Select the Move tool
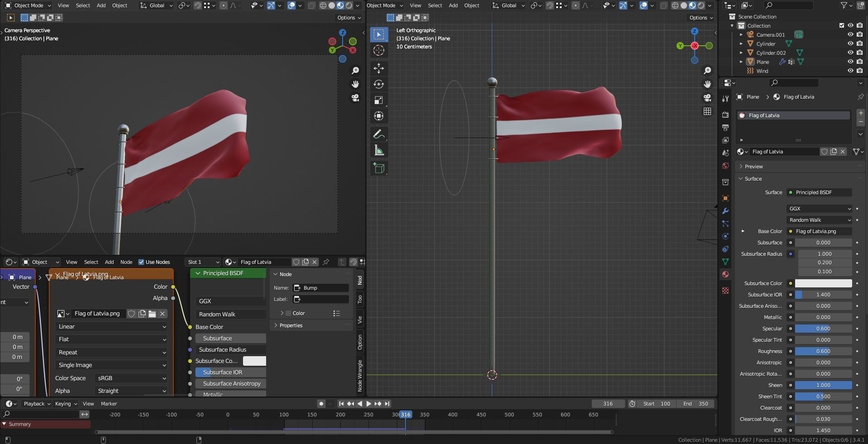The height and width of the screenshot is (444, 868). (379, 68)
